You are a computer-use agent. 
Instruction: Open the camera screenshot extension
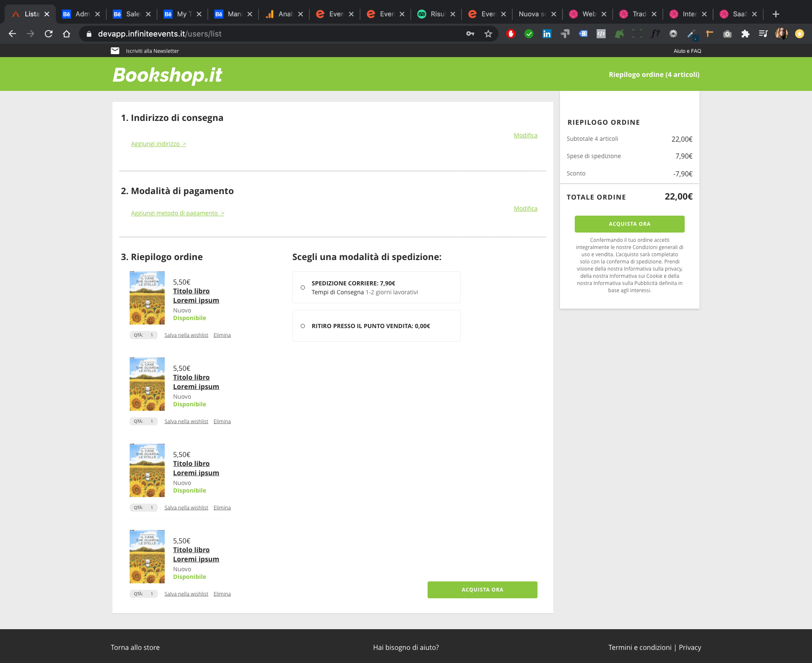point(727,34)
